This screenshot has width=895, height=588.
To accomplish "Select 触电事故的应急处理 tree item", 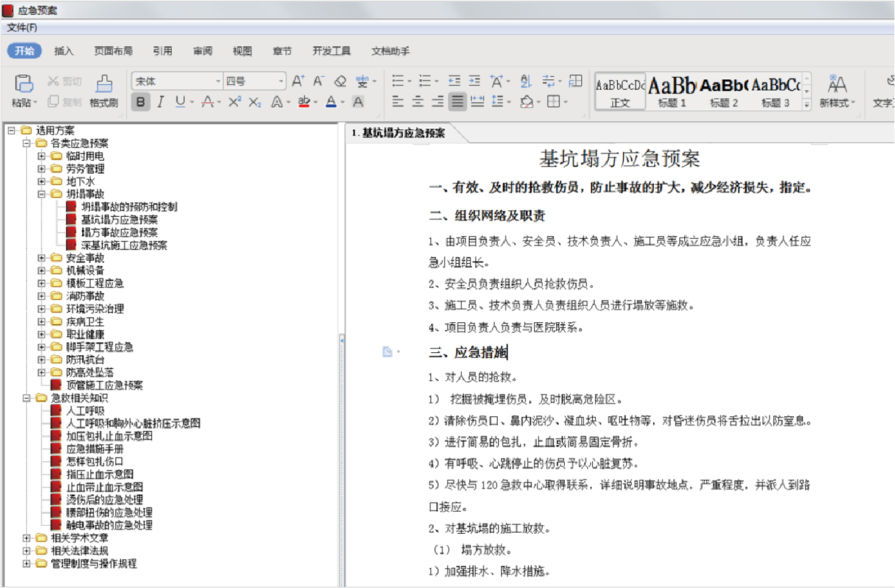I will click(x=110, y=525).
